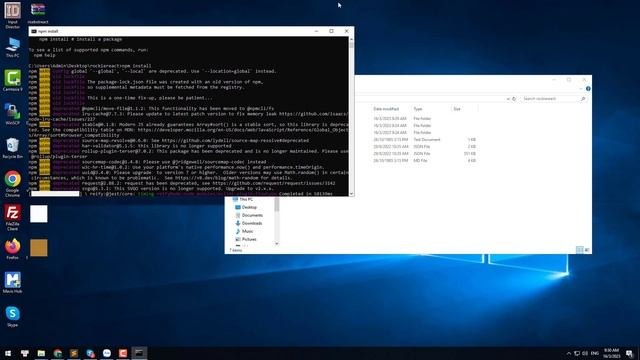Select the JSON File row sized 2 KB
640x360 pixels.
click(424, 147)
